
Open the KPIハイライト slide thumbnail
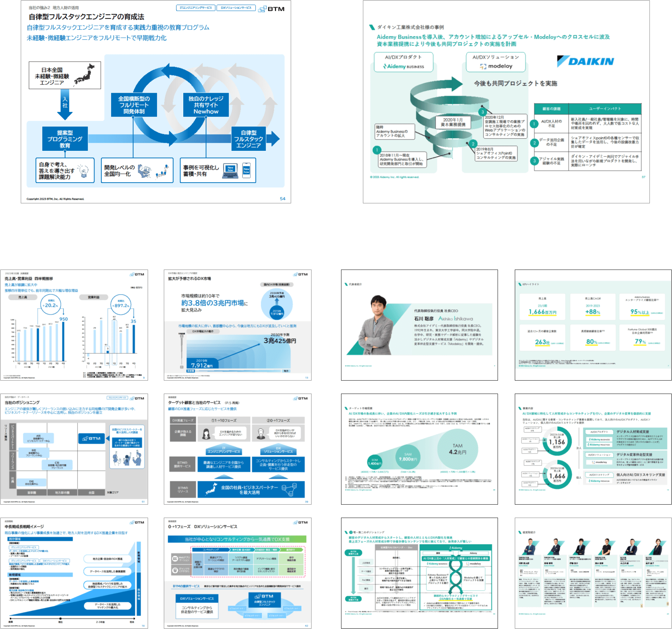[x=593, y=325]
